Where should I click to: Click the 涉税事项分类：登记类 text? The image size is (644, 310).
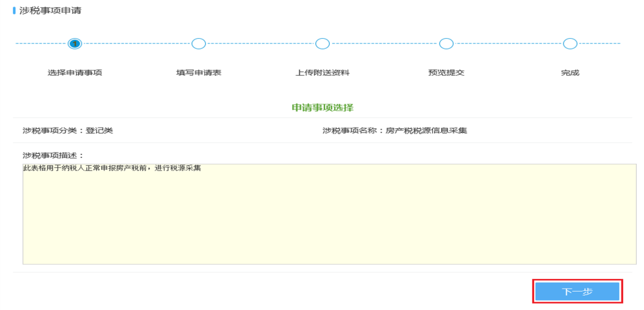click(x=68, y=131)
